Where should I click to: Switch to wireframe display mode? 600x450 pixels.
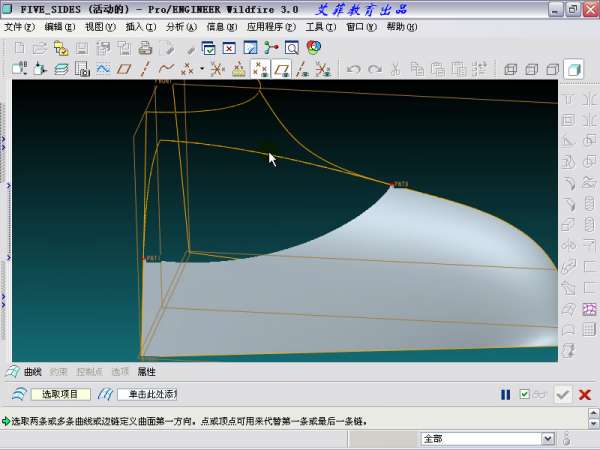(510, 69)
